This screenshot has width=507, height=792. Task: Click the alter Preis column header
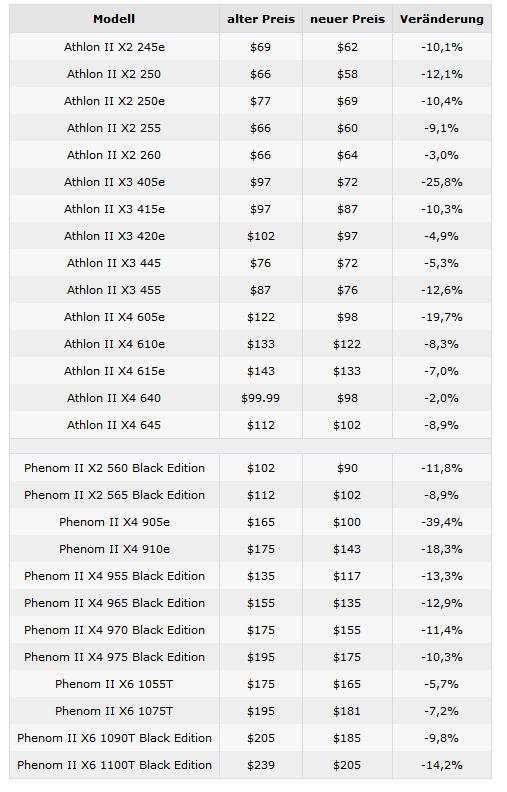[261, 19]
